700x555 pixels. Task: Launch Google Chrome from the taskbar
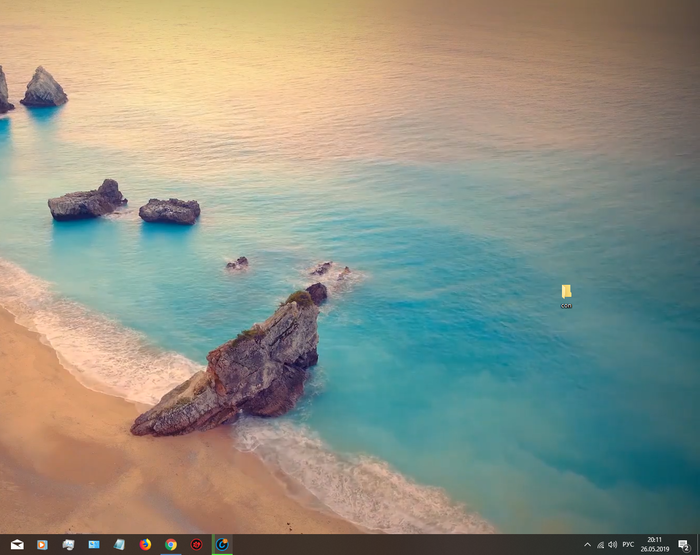(x=171, y=545)
